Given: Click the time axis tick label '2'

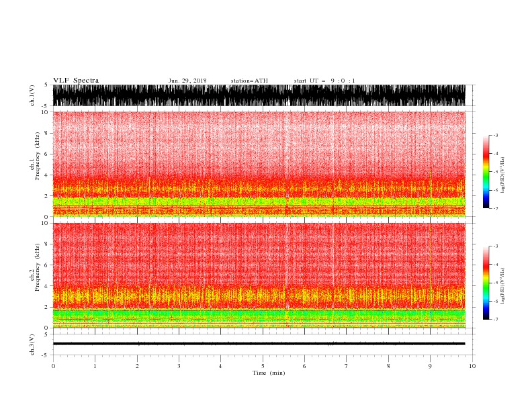Looking at the screenshot, I should coord(137,366).
